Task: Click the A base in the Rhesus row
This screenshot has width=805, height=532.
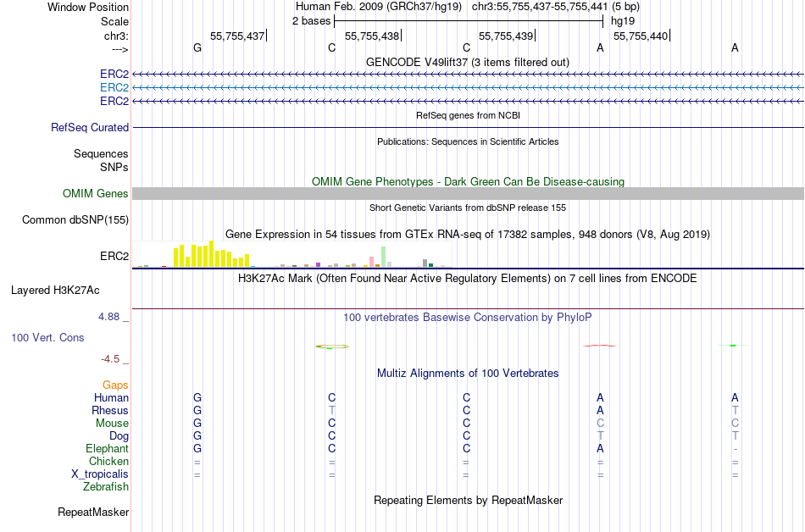Action: (600, 410)
